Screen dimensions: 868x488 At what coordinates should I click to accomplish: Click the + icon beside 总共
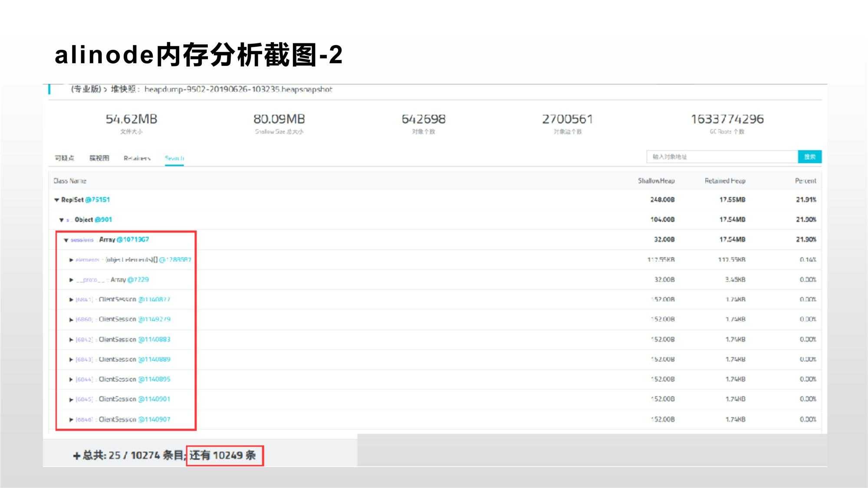pyautogui.click(x=77, y=456)
